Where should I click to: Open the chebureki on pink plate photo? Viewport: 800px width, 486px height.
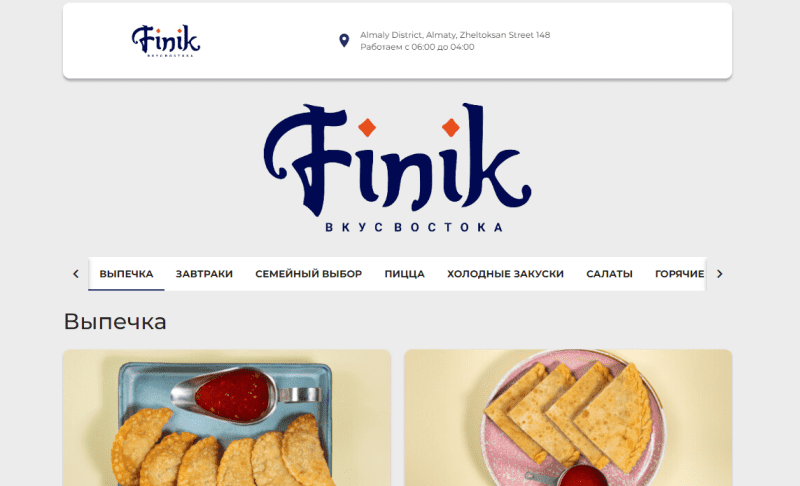[x=568, y=418]
